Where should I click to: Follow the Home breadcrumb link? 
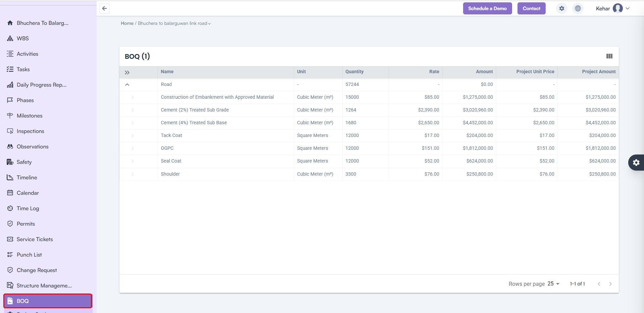coord(127,23)
